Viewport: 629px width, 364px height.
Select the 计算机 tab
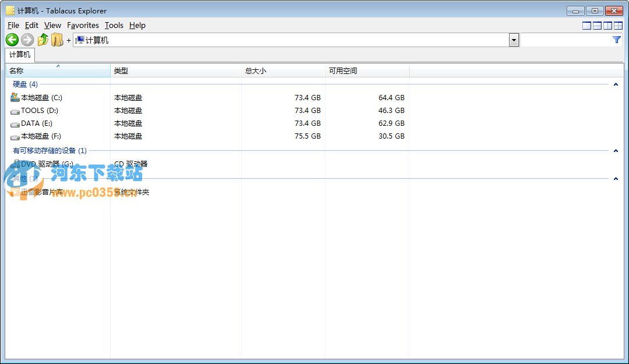tap(19, 55)
